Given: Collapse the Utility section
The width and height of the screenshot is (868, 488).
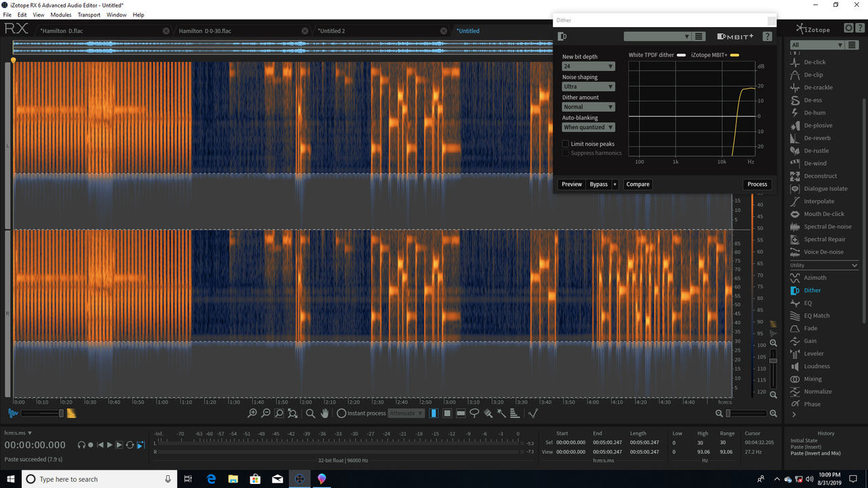Looking at the screenshot, I should tap(854, 265).
